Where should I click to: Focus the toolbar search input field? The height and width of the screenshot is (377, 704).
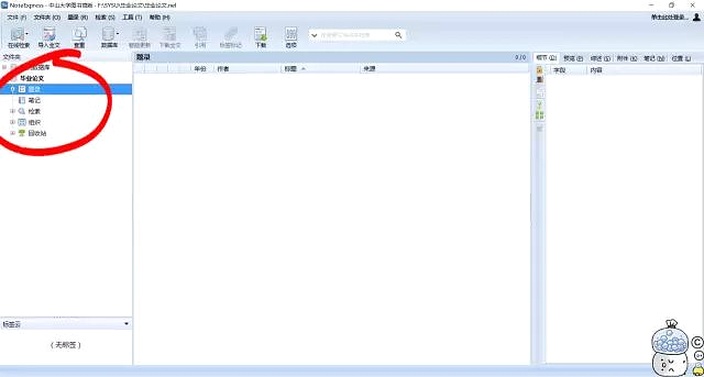pyautogui.click(x=357, y=35)
